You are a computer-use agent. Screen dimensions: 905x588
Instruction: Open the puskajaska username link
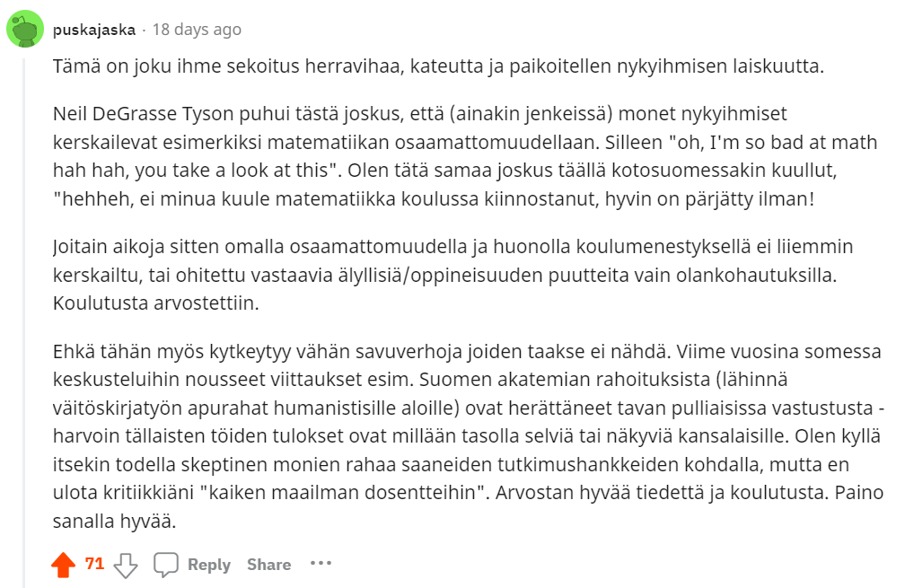93,30
